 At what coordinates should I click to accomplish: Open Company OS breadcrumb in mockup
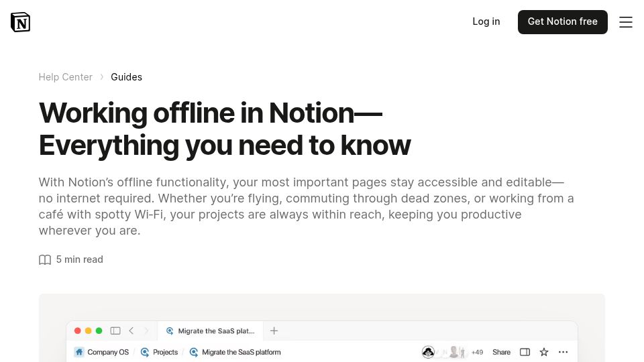(x=107, y=352)
